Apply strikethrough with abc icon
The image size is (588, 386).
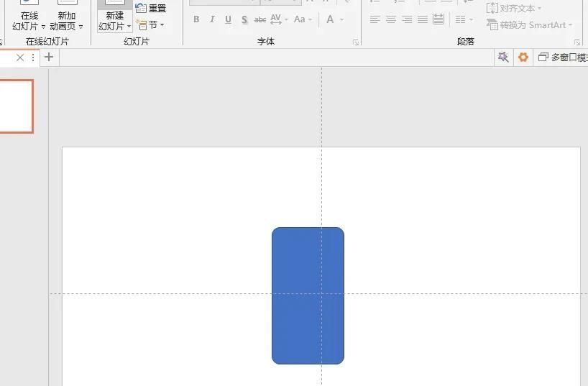(x=260, y=20)
